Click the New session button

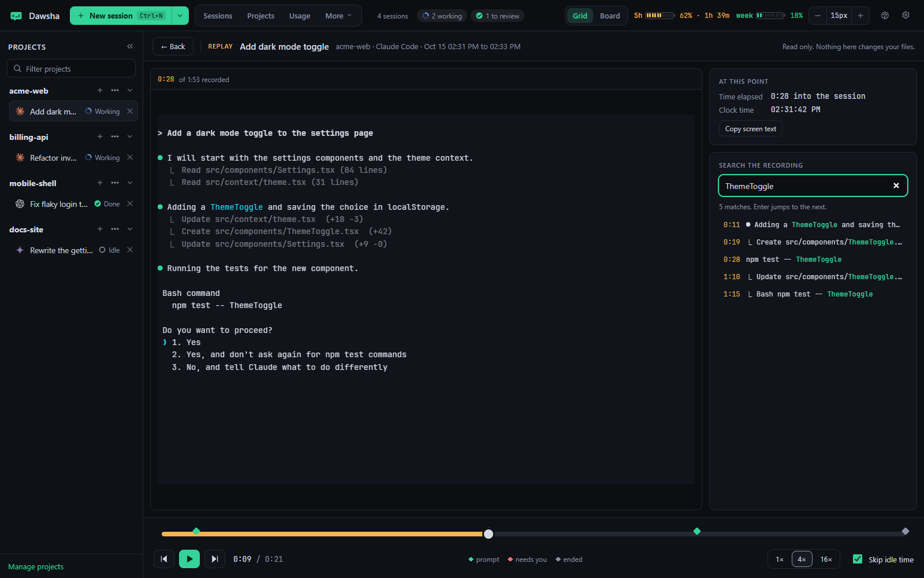click(x=121, y=16)
